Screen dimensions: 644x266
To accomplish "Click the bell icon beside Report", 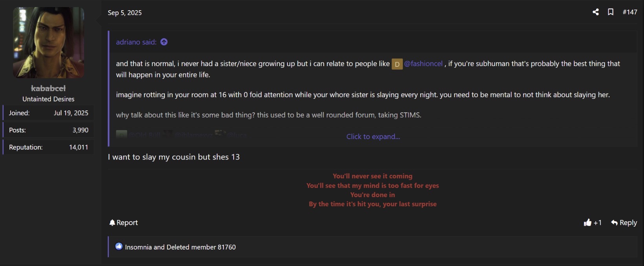I will (112, 223).
